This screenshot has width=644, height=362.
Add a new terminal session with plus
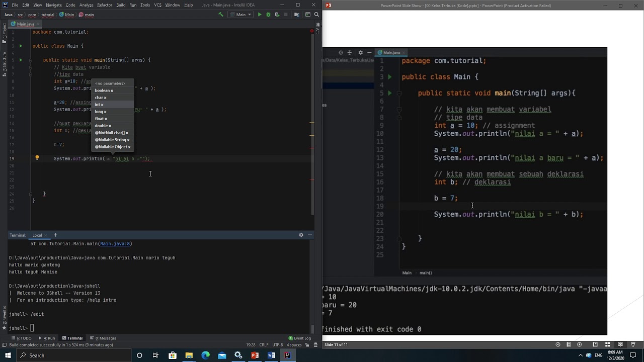tap(55, 235)
